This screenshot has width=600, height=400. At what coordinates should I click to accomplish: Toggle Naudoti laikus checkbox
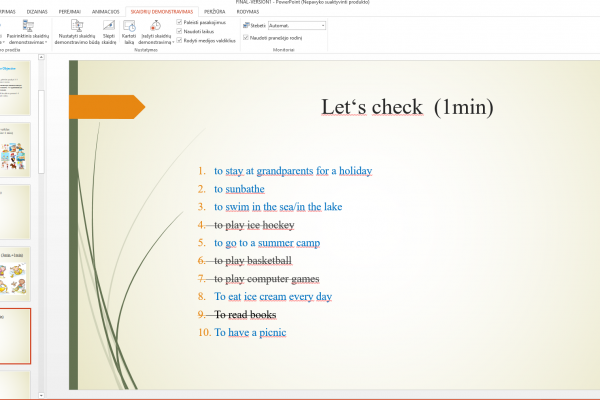click(179, 31)
